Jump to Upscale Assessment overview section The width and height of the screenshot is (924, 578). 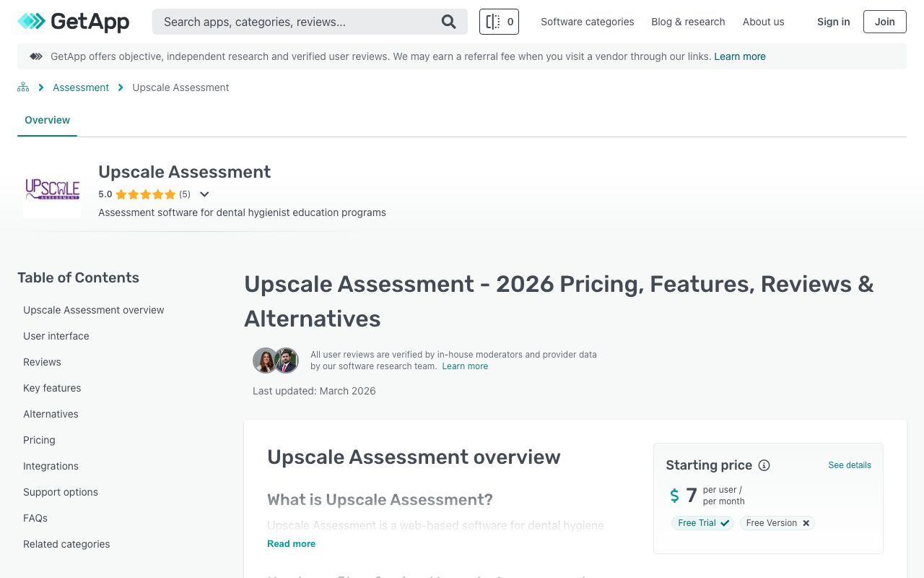tap(94, 310)
